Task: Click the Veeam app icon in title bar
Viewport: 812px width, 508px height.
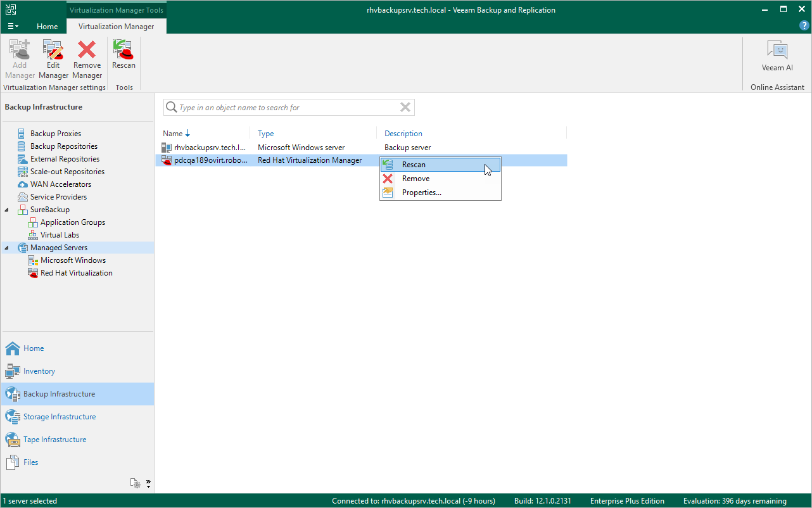Action: [11, 10]
